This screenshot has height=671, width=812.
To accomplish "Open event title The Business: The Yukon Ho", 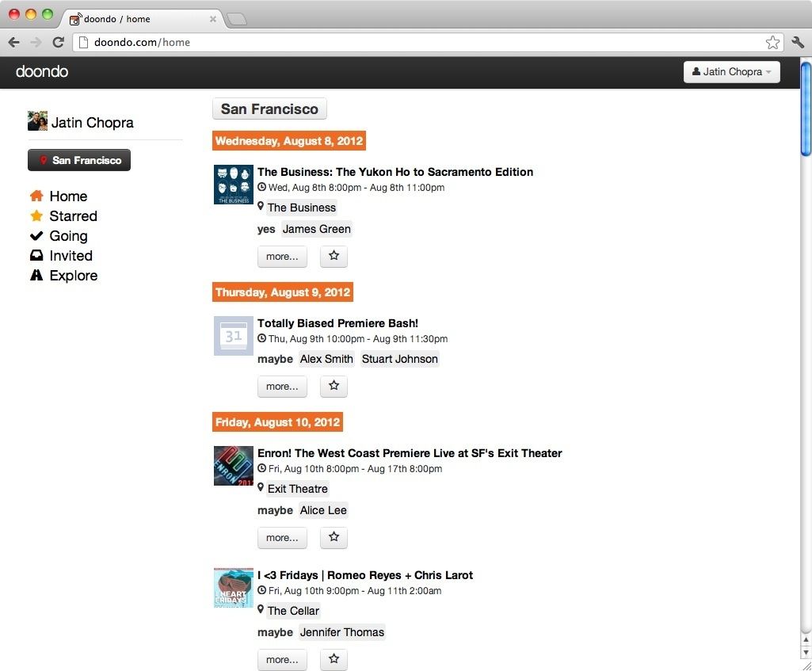I will 395,172.
